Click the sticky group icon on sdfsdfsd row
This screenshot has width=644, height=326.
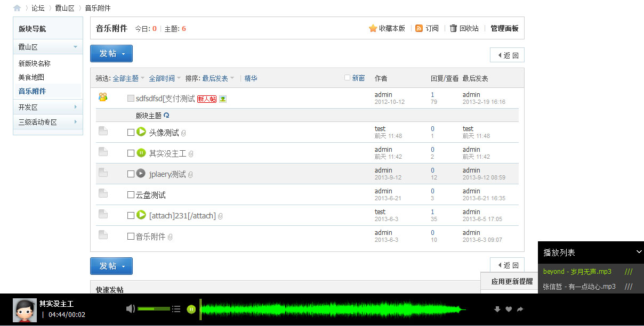pos(103,97)
